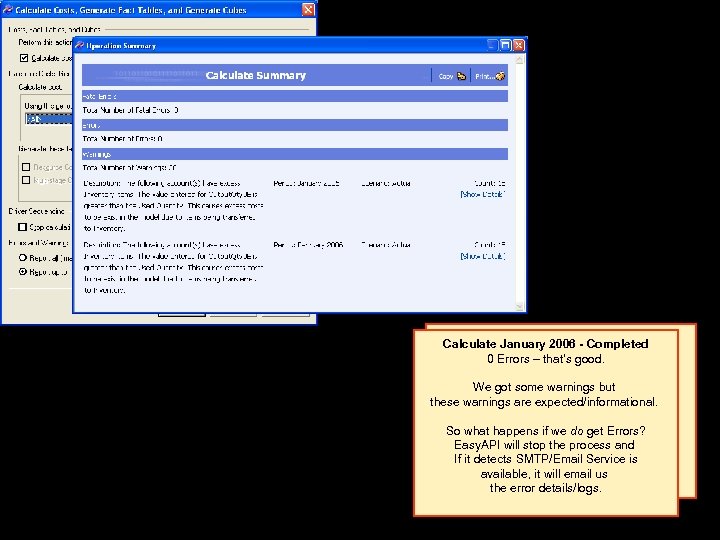
Task: Toggle first disabled checkbox under Generate fact tables
Action: [26, 167]
